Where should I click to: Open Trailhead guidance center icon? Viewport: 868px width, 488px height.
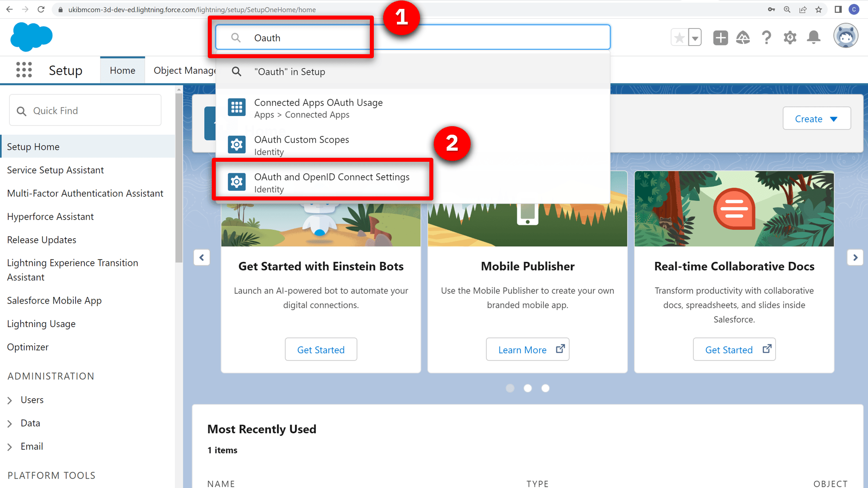click(743, 38)
